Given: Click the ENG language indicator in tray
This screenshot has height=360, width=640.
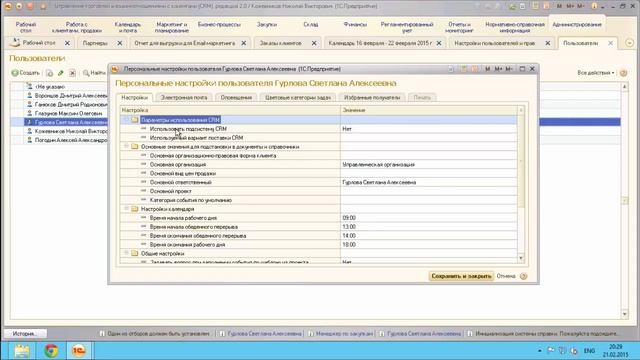Looking at the screenshot, I should [589, 351].
